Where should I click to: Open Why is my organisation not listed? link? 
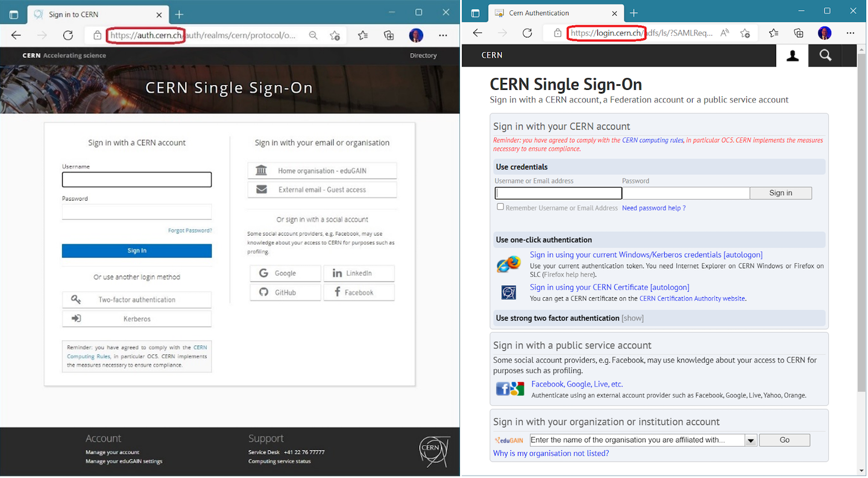[551, 453]
